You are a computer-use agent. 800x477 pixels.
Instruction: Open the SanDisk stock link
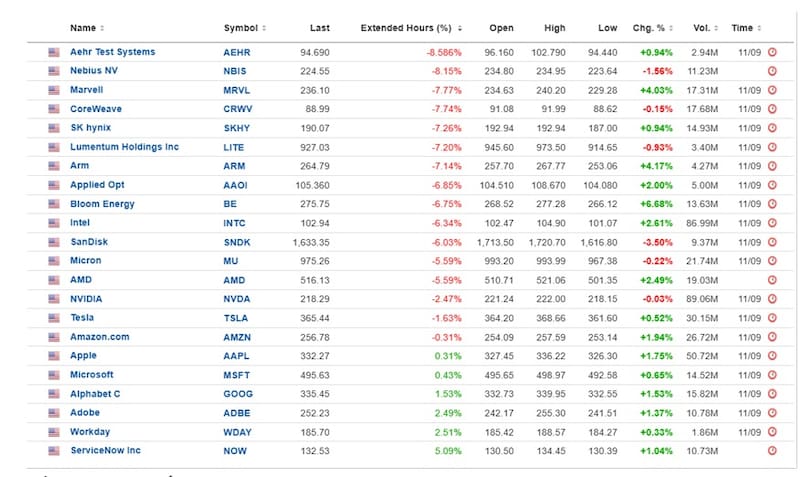pyautogui.click(x=89, y=242)
